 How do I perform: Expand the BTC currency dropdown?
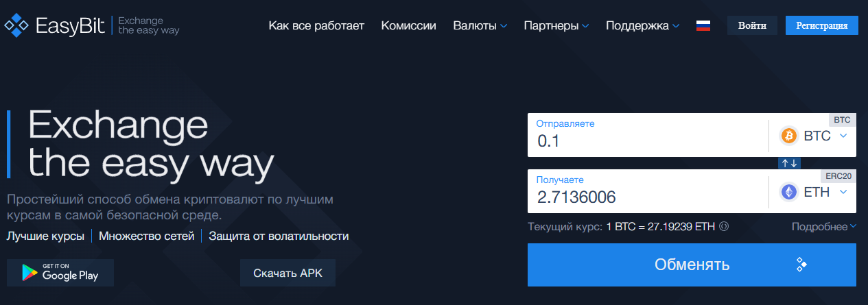(843, 136)
